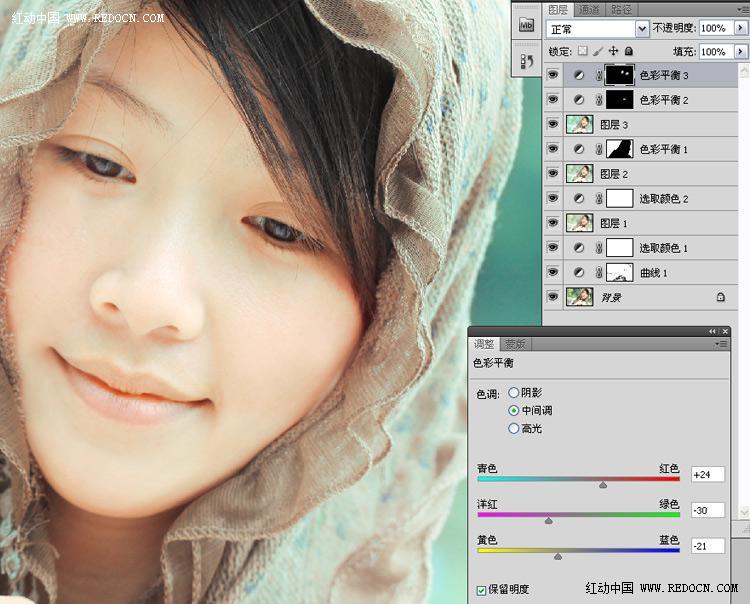Toggle lock position move icon
Screen dimensions: 750x604
coord(613,51)
